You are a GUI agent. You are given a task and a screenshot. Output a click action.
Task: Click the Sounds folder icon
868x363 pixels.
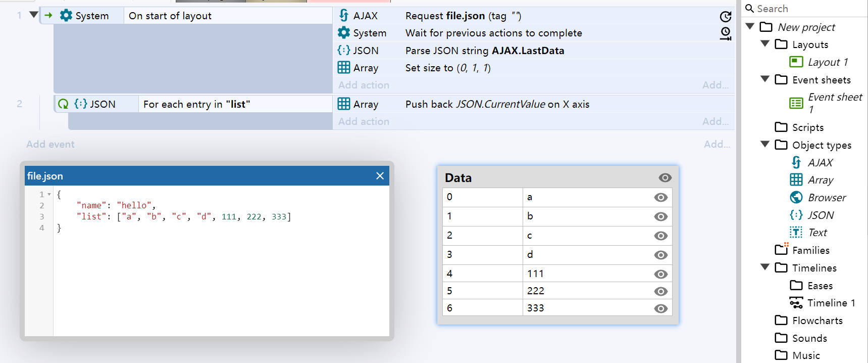[x=781, y=338]
